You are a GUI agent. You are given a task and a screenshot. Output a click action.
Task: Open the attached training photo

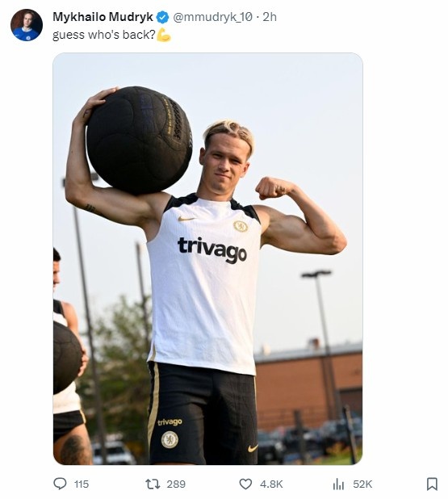click(207, 258)
